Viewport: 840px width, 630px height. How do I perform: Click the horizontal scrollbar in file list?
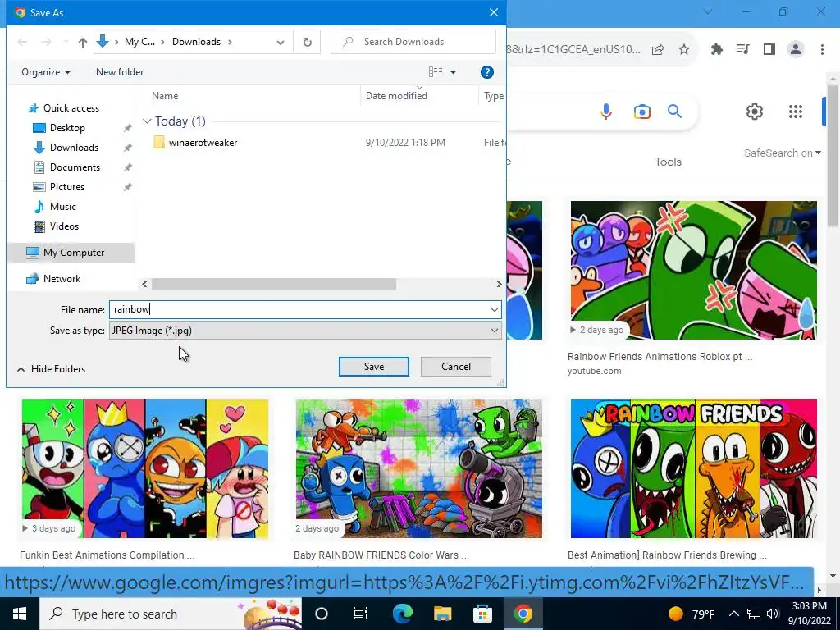[273, 285]
